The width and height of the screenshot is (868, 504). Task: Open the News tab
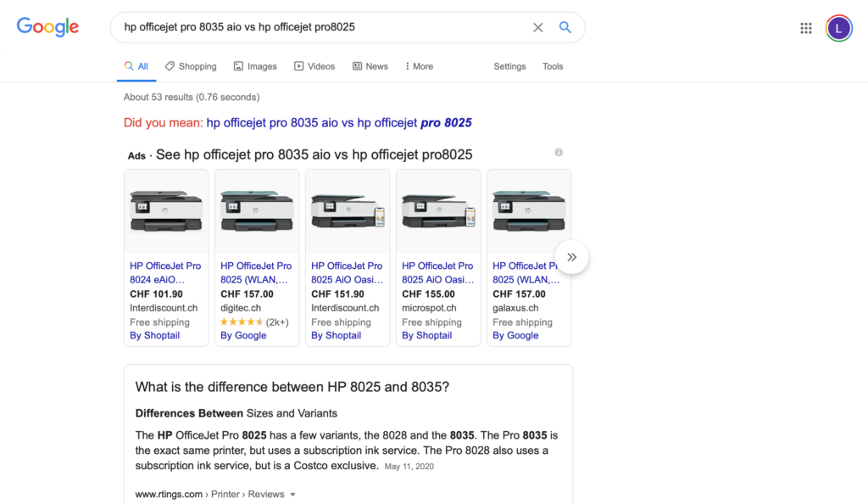pos(370,66)
